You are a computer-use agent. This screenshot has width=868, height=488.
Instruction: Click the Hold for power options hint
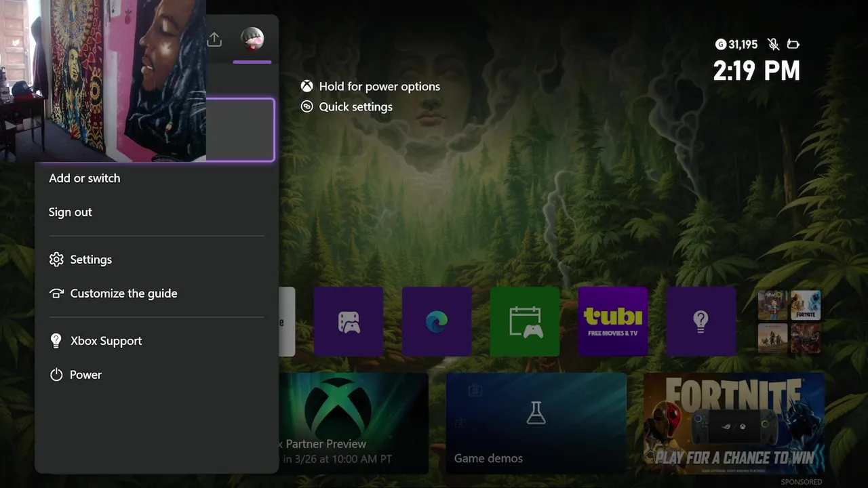coord(380,87)
